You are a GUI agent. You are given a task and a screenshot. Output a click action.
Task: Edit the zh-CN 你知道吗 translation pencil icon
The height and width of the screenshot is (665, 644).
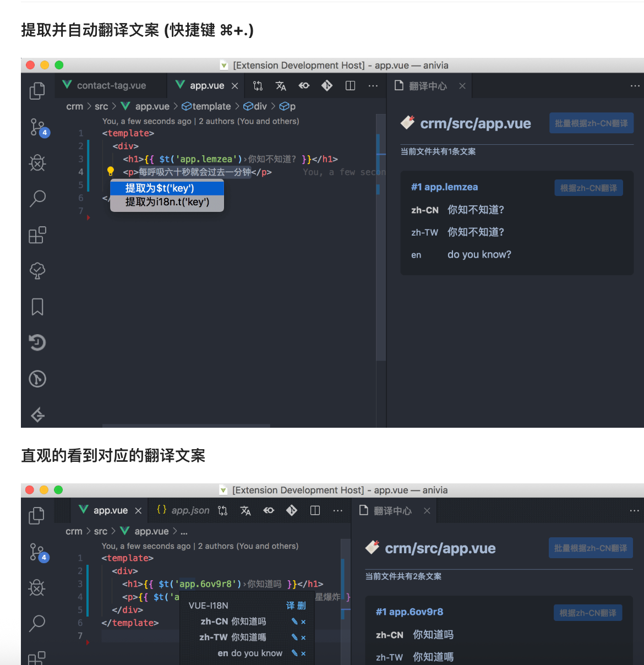click(x=294, y=622)
